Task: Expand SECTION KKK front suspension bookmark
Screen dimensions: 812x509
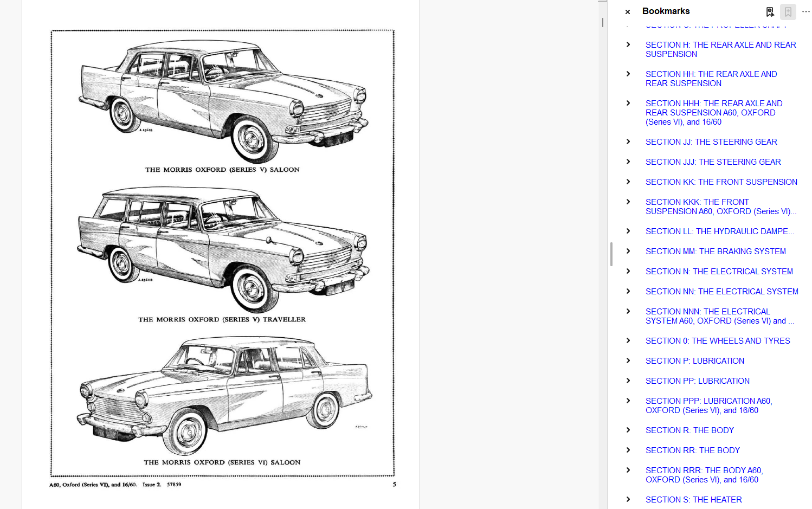Action: pyautogui.click(x=628, y=202)
